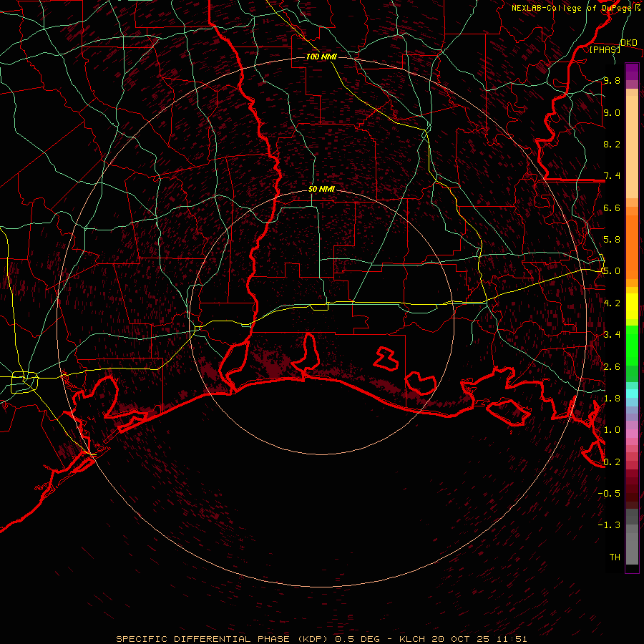Click the "50 NMI" range ring label
The width and height of the screenshot is (644, 644).
tap(321, 189)
